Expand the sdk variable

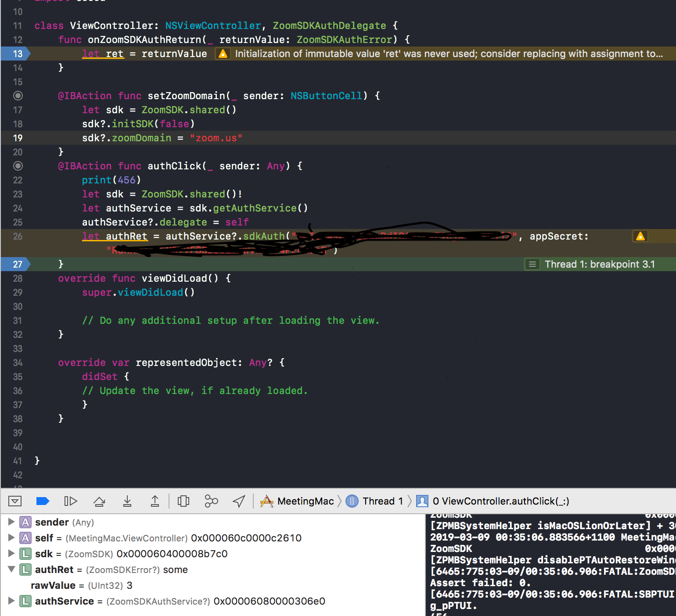tap(11, 554)
